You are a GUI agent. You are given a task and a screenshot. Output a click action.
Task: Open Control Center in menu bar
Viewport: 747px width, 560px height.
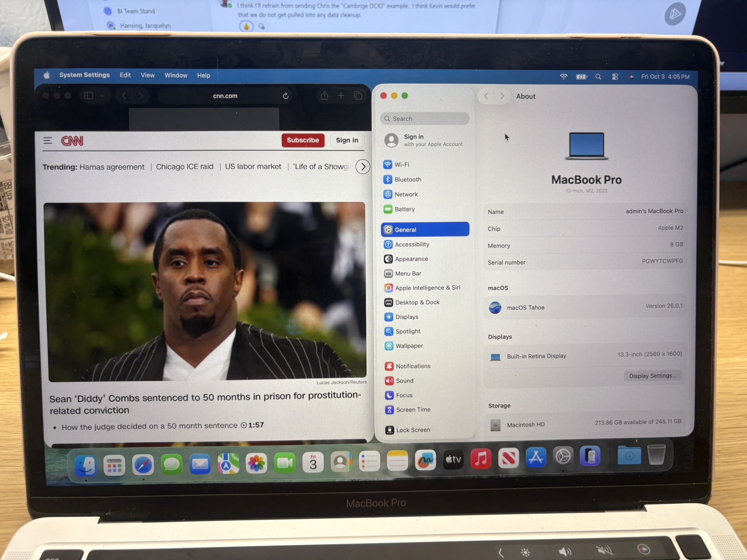[x=615, y=77]
